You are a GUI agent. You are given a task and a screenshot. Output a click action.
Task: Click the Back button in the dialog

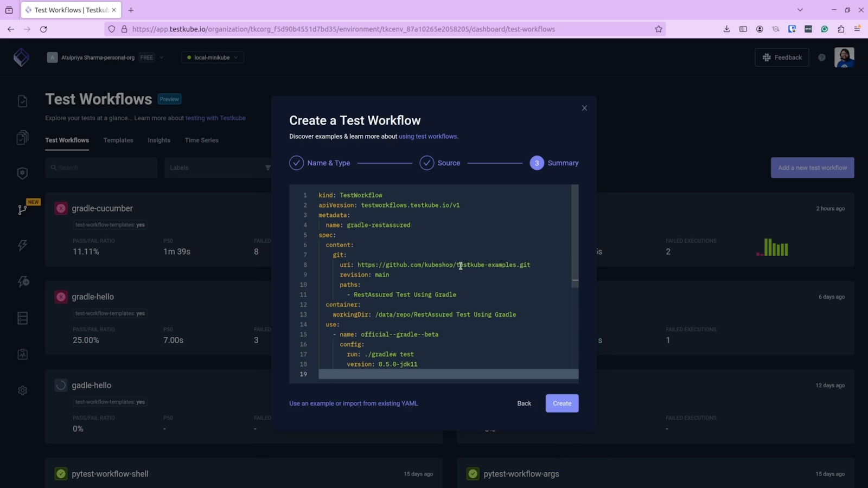pos(524,403)
